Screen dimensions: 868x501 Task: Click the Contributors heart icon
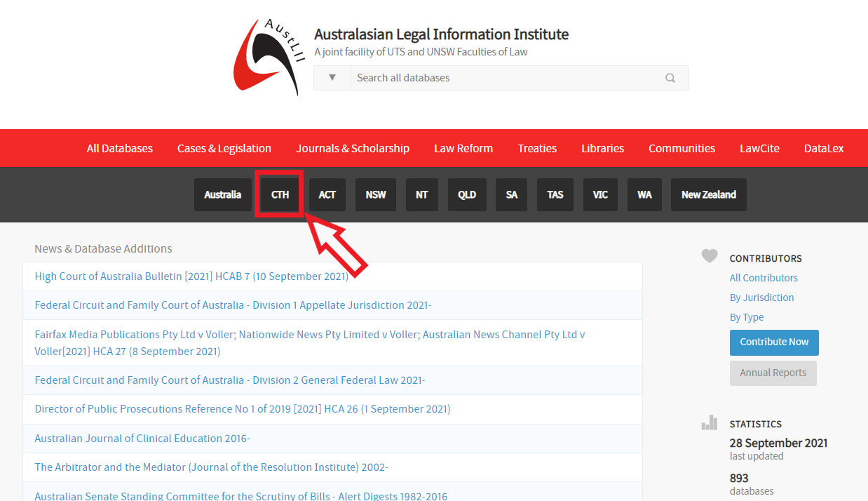click(x=710, y=257)
